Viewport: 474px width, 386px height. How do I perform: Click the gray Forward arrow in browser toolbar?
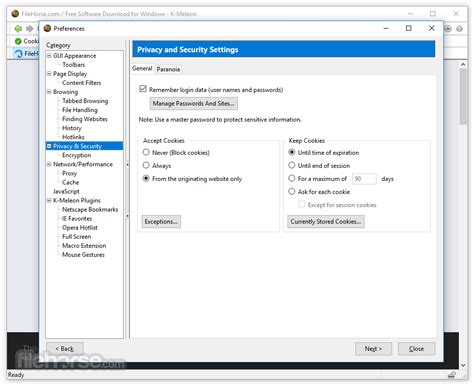tap(30, 29)
